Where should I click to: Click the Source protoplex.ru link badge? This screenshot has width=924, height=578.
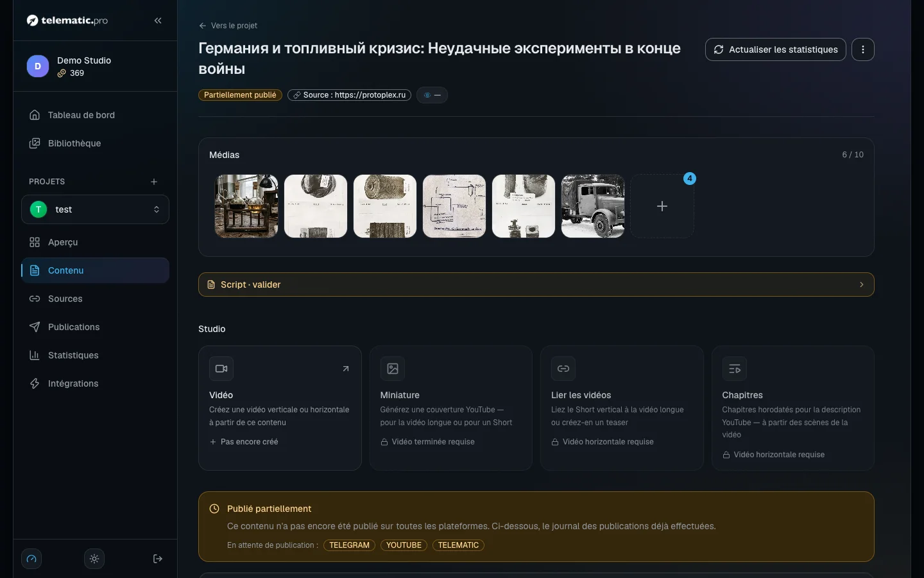tap(349, 95)
